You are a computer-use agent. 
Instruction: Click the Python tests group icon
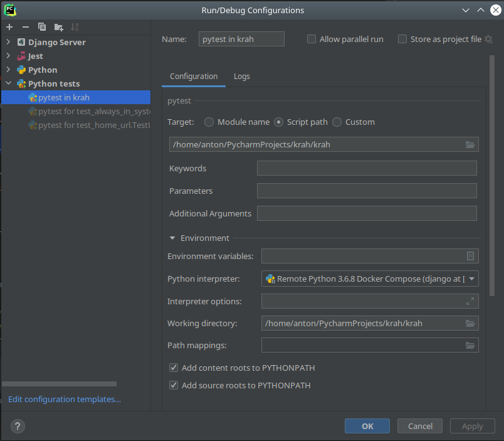coord(21,83)
